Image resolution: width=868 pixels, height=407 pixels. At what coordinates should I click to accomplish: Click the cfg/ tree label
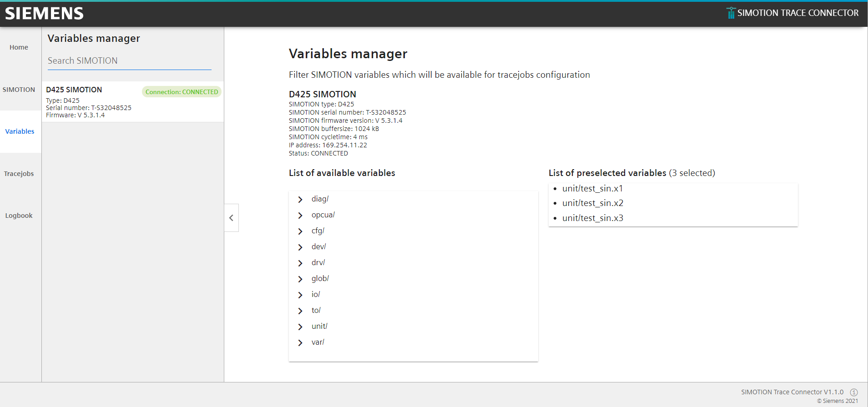point(318,231)
